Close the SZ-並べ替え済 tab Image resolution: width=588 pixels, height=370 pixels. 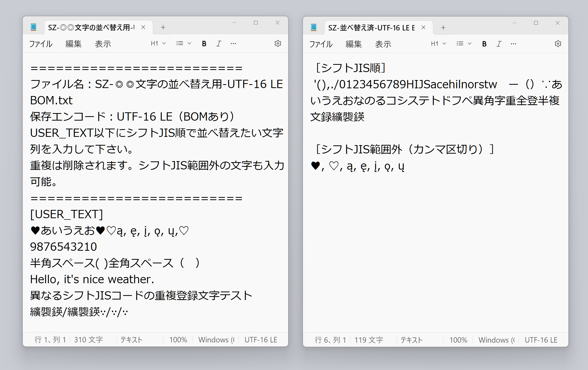423,27
